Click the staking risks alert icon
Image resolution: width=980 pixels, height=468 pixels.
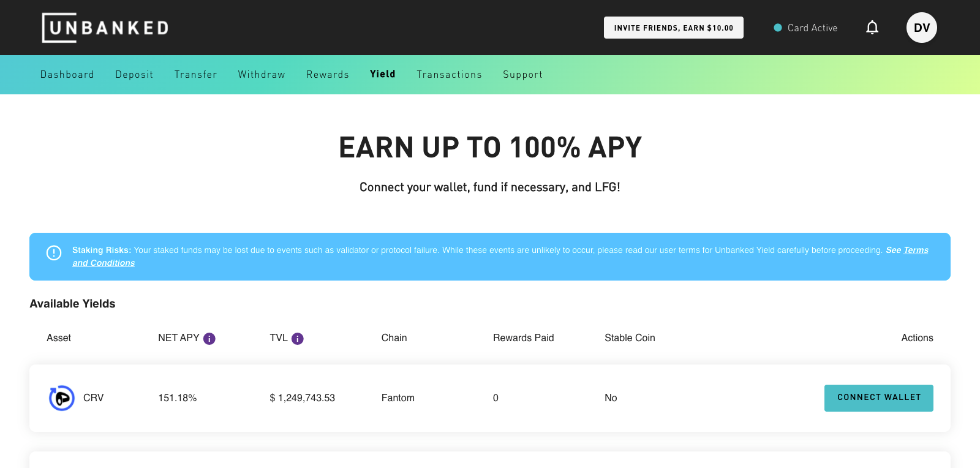tap(54, 252)
